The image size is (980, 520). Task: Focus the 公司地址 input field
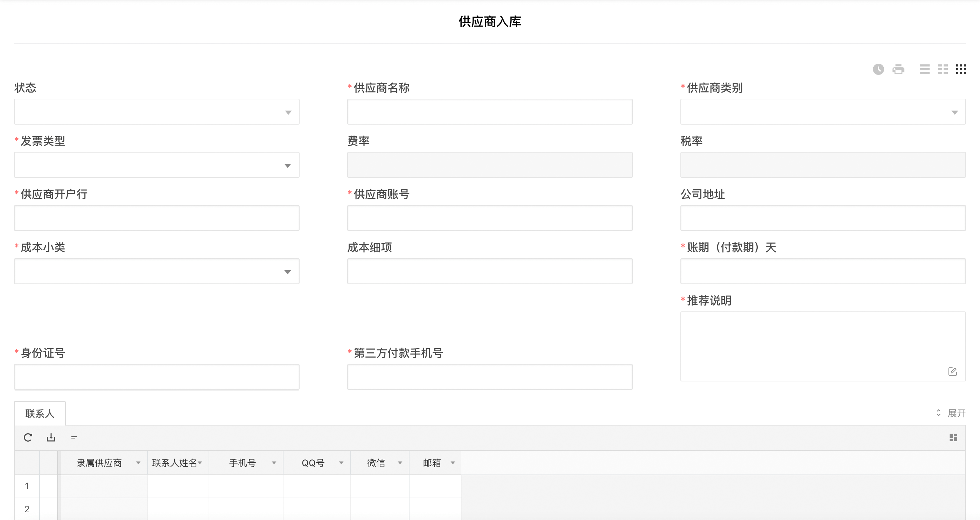click(x=823, y=218)
